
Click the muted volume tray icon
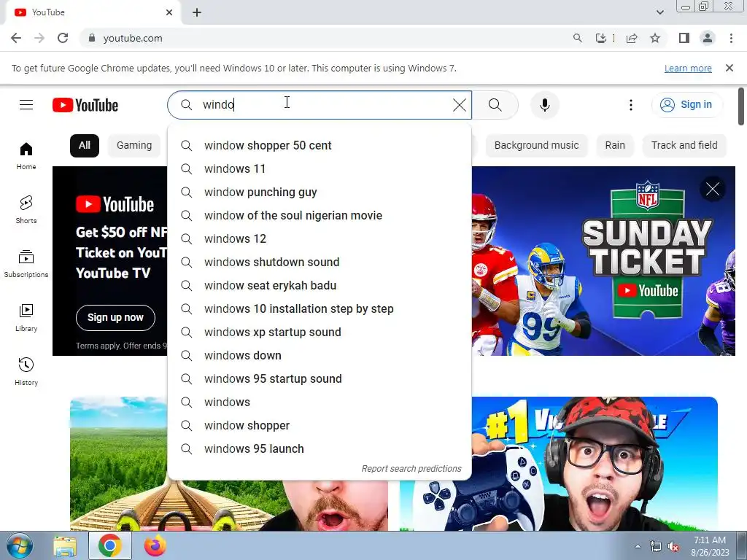(x=673, y=546)
